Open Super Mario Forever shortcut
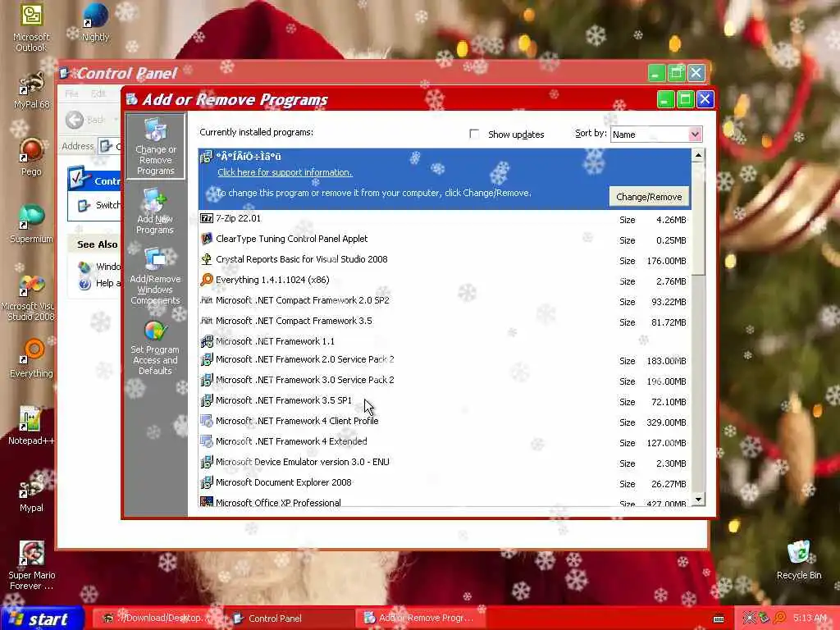840x630 pixels. pos(31,565)
